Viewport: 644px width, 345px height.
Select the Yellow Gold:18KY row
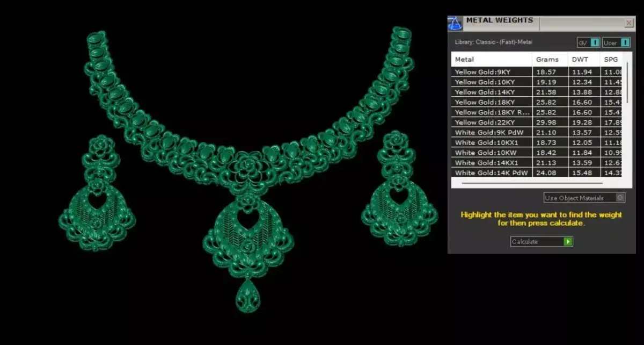click(537, 102)
